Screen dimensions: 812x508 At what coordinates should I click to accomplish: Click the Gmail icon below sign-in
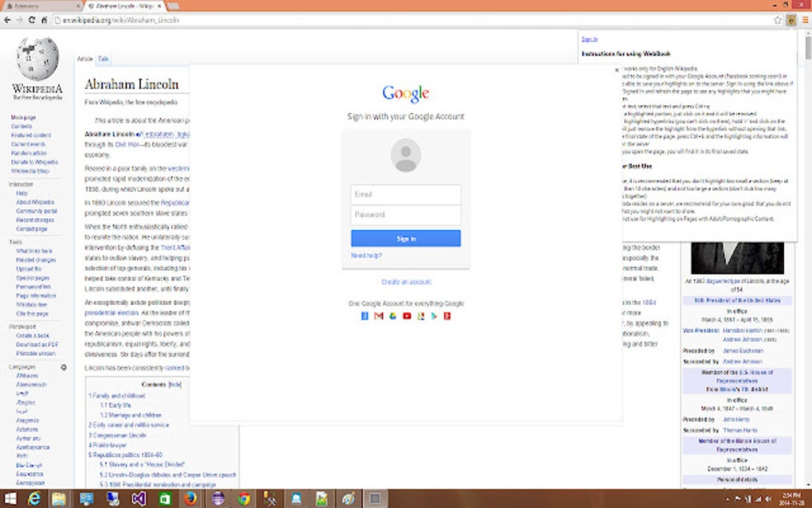pos(379,316)
